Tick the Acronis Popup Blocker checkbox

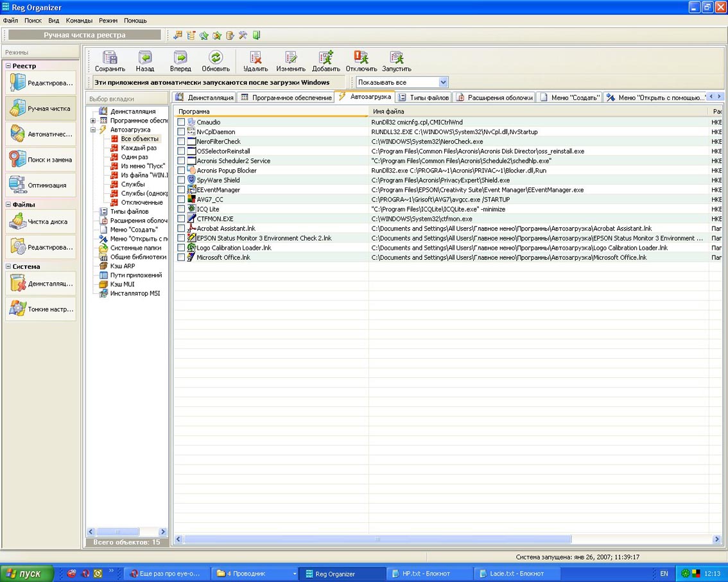[181, 170]
